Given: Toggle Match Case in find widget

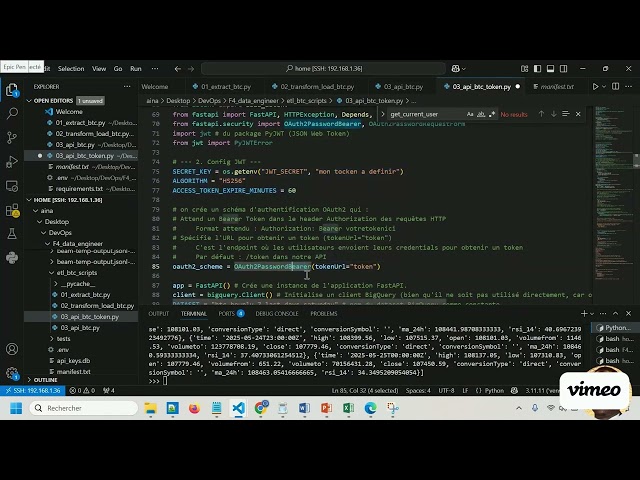Looking at the screenshot, I should point(470,114).
